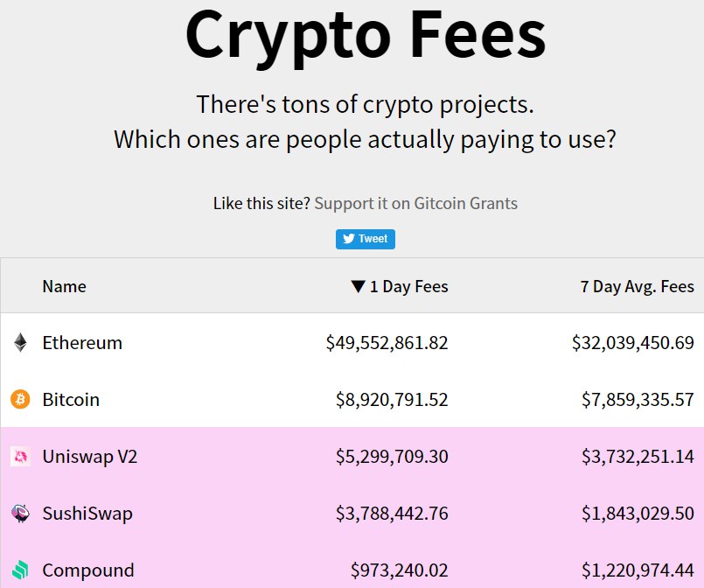704x588 pixels.
Task: Click the SushiSwap logo icon
Action: 20,514
